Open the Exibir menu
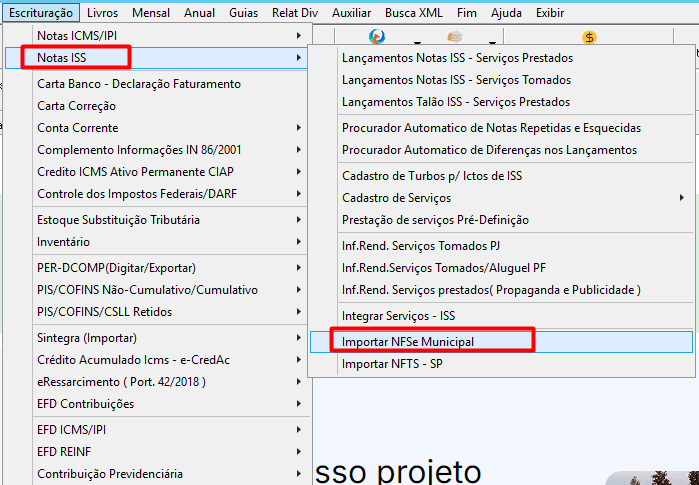Image resolution: width=699 pixels, height=485 pixels. (x=550, y=13)
